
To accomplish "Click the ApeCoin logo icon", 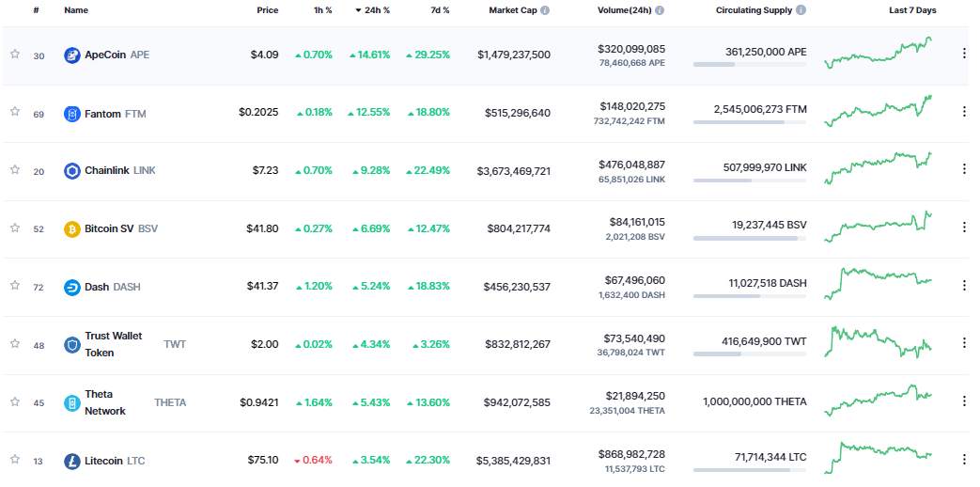I will click(72, 55).
